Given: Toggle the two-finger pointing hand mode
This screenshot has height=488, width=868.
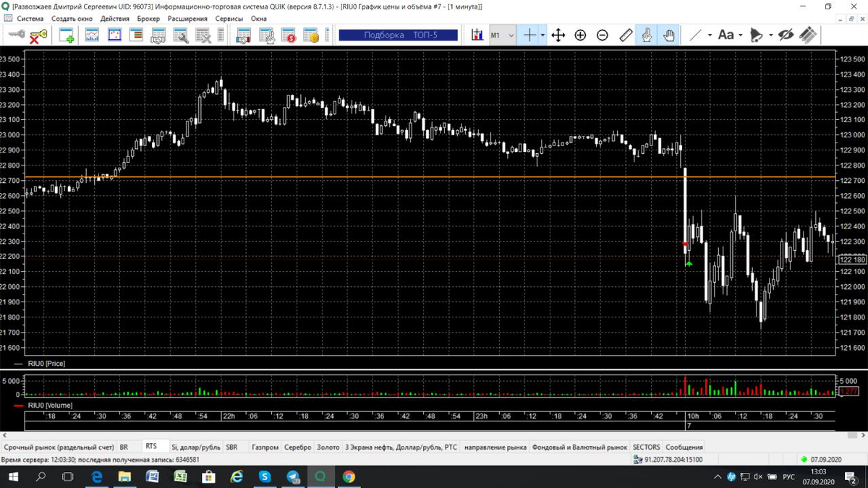Looking at the screenshot, I should [x=647, y=35].
